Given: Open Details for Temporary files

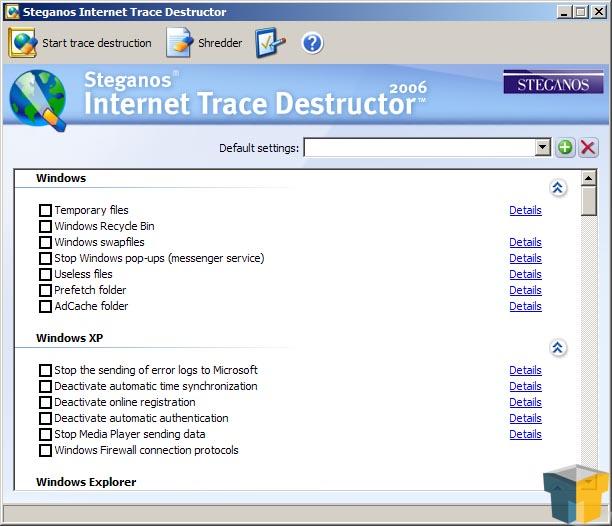Looking at the screenshot, I should coord(525,210).
